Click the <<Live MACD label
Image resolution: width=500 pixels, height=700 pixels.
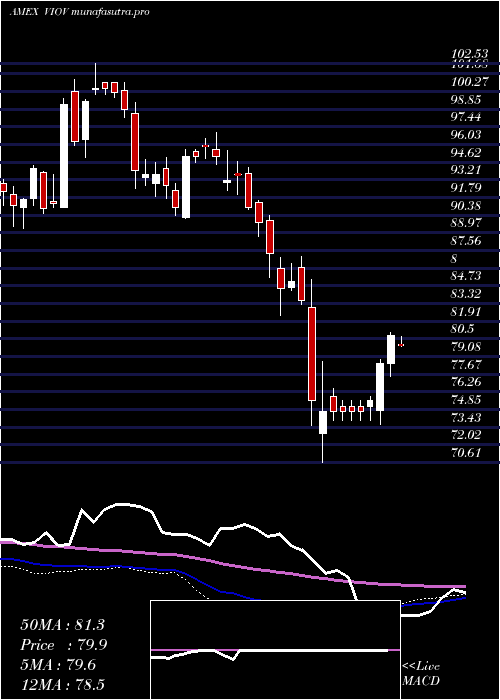[x=421, y=673]
